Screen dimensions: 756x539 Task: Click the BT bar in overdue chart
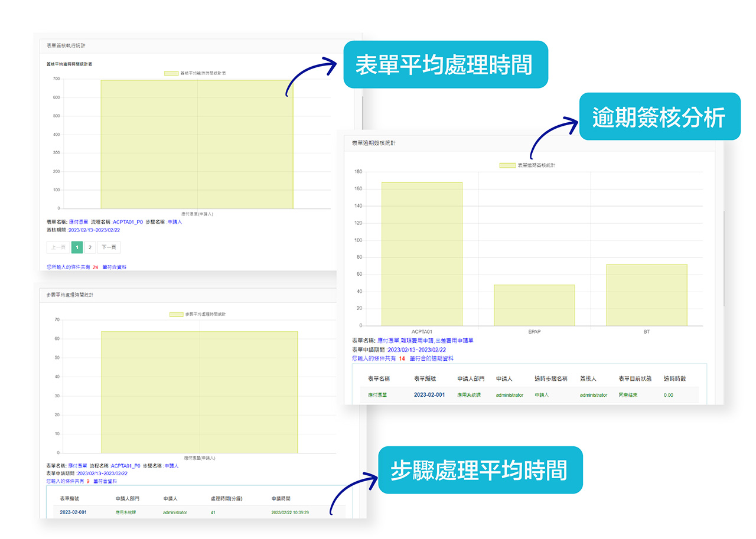coord(646,295)
